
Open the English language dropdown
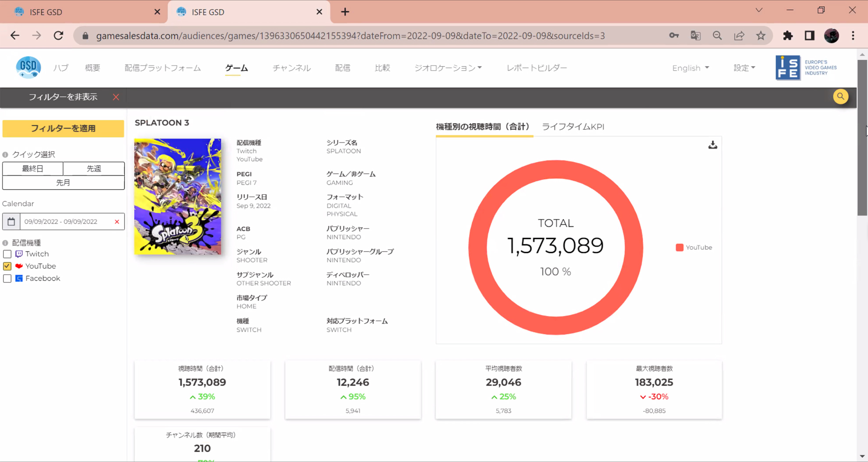click(x=690, y=68)
